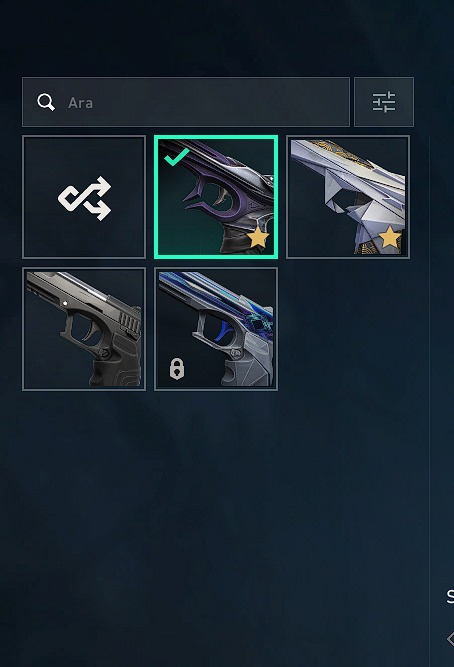Choose the default black pistol skin
This screenshot has height=667, width=454.
coord(84,329)
